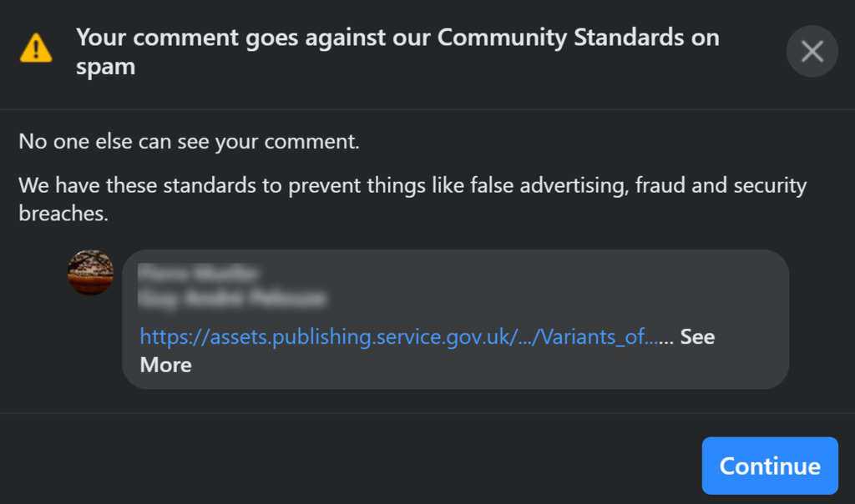Open the assets.publishing.service.gov.uk link

point(334,336)
